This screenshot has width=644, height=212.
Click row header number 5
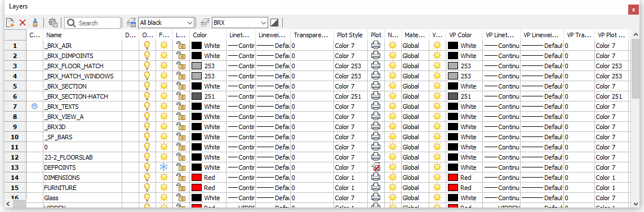(15, 86)
